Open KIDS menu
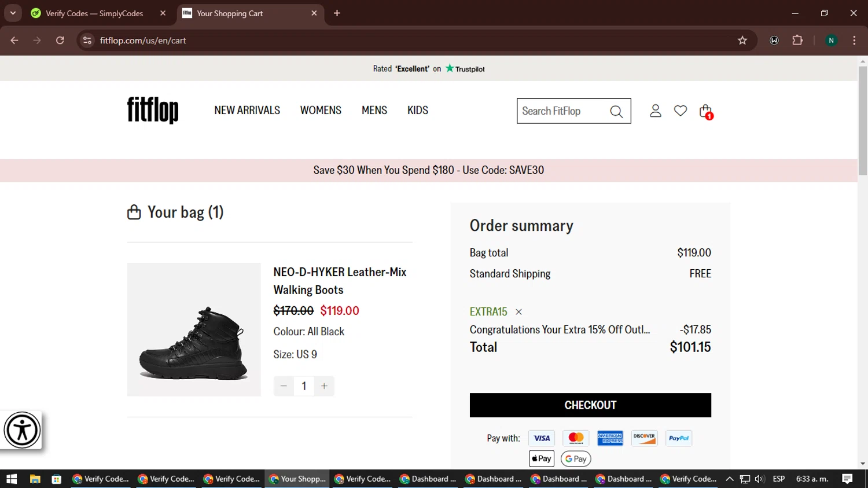The height and width of the screenshot is (488, 868). click(x=418, y=111)
